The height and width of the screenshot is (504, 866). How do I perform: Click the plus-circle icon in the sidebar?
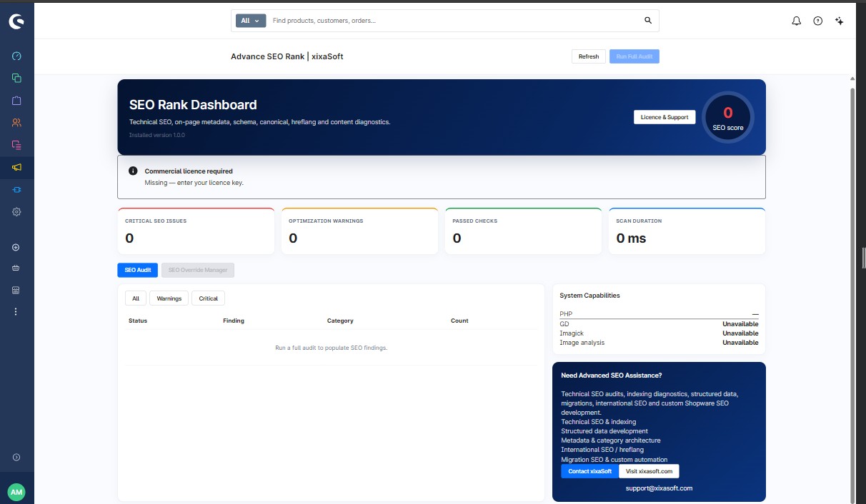click(16, 247)
